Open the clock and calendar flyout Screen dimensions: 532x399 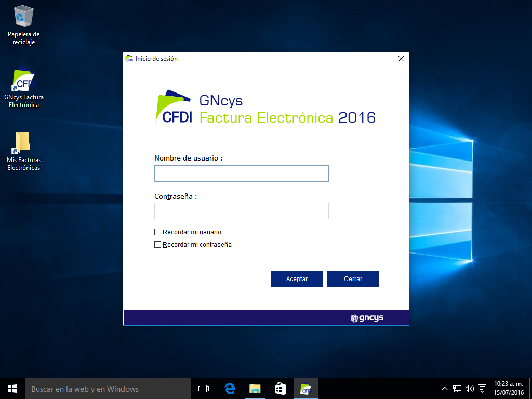509,389
